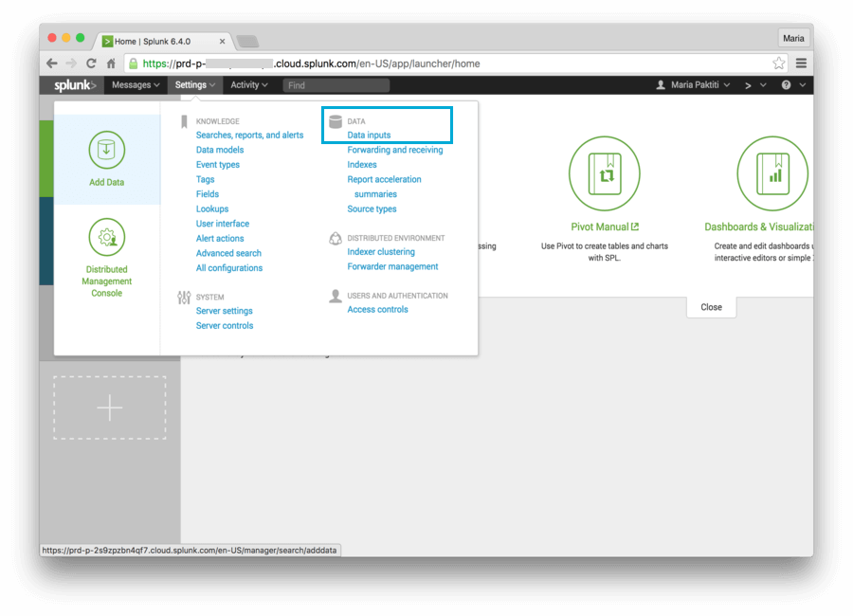The height and width of the screenshot is (616, 853).
Task: Close the Home Splunk browser tab
Action: pyautogui.click(x=222, y=42)
